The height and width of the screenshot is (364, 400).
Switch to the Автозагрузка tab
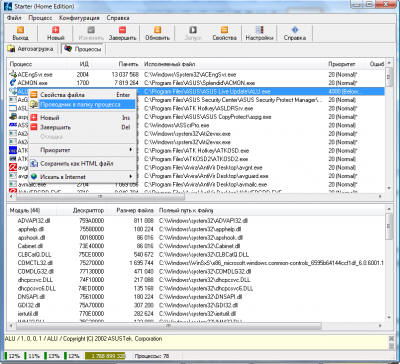click(31, 49)
